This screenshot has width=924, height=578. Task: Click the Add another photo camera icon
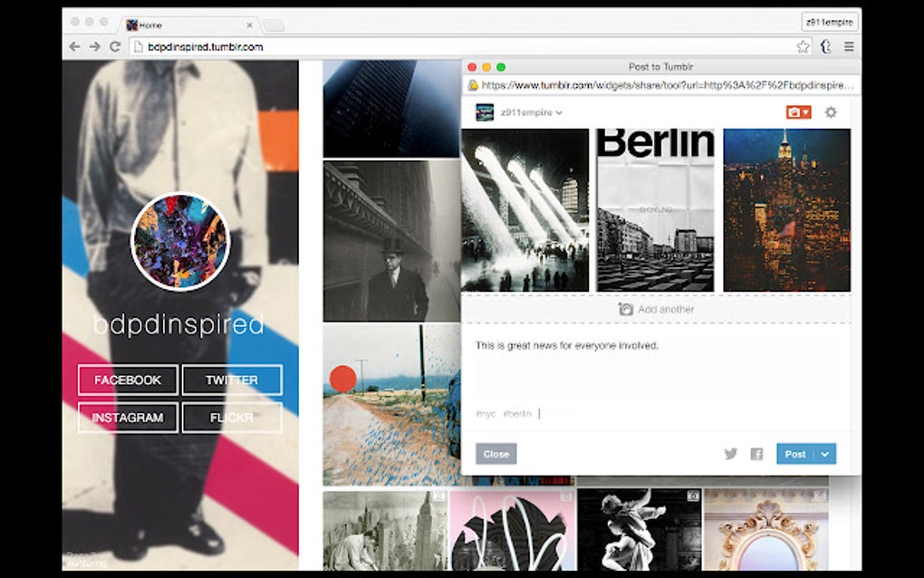click(625, 309)
